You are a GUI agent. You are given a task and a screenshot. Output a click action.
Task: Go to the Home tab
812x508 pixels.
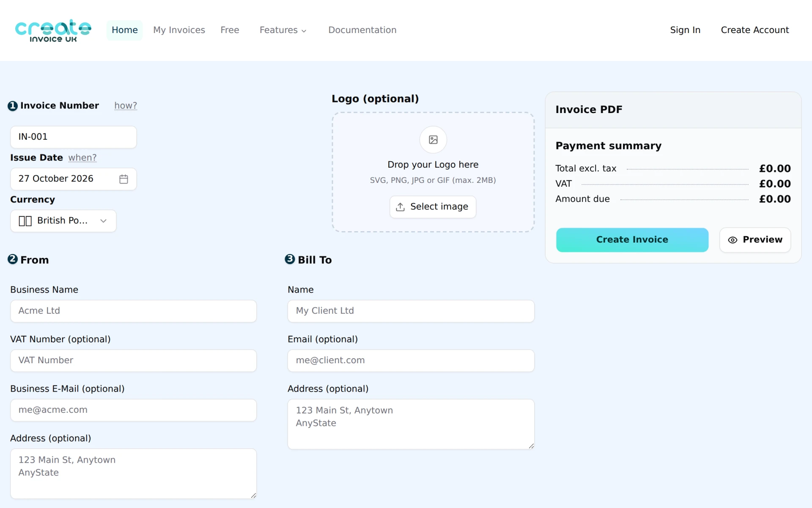click(125, 30)
